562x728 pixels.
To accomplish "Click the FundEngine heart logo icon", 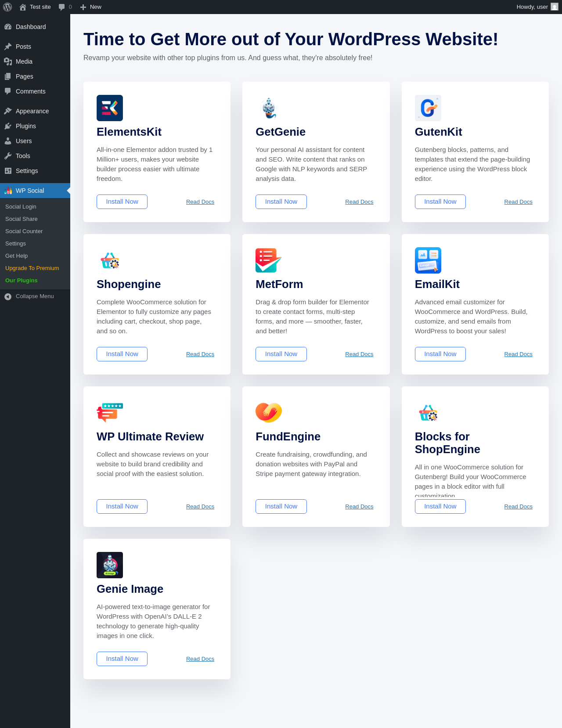I will click(x=269, y=413).
